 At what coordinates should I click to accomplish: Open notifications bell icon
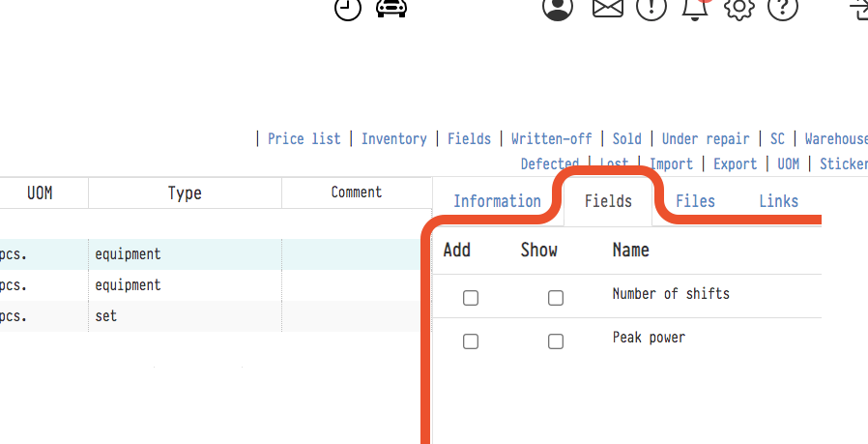(694, 8)
